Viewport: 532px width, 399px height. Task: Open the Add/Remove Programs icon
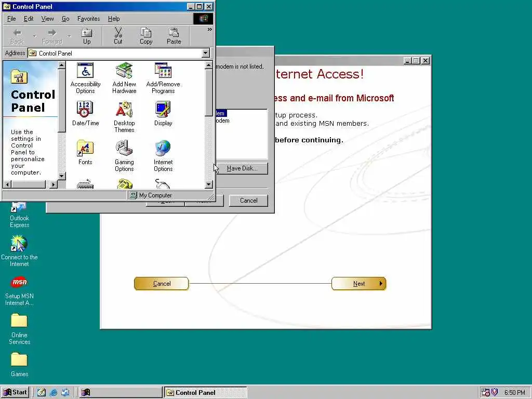click(163, 78)
